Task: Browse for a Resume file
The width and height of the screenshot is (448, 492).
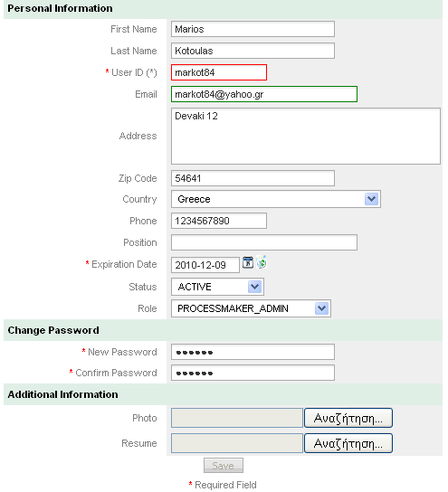Action: click(x=348, y=443)
